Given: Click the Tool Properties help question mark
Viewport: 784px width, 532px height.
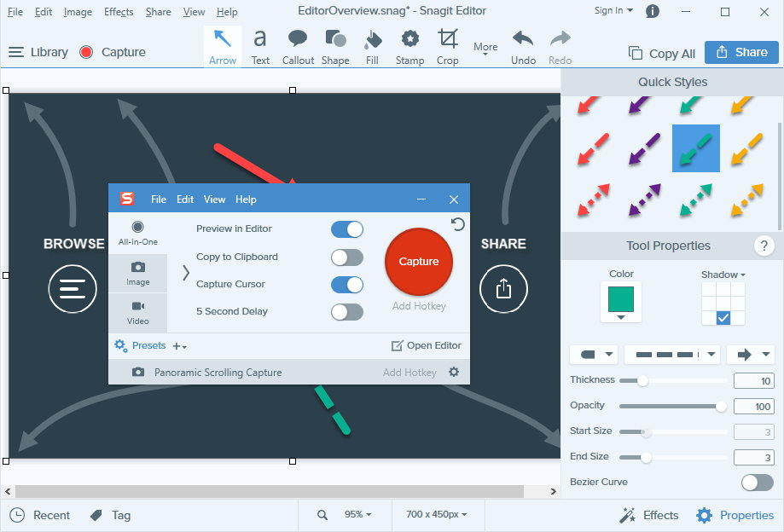Looking at the screenshot, I should click(x=764, y=246).
